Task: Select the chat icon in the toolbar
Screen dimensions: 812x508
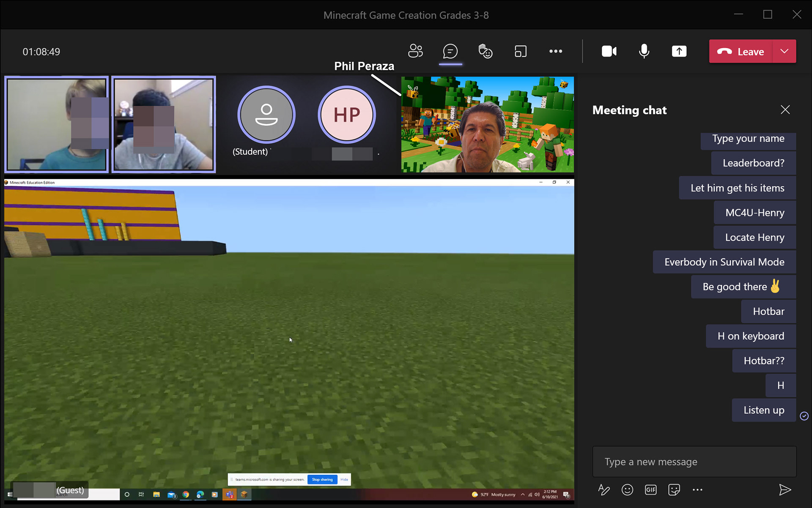Action: coord(450,51)
